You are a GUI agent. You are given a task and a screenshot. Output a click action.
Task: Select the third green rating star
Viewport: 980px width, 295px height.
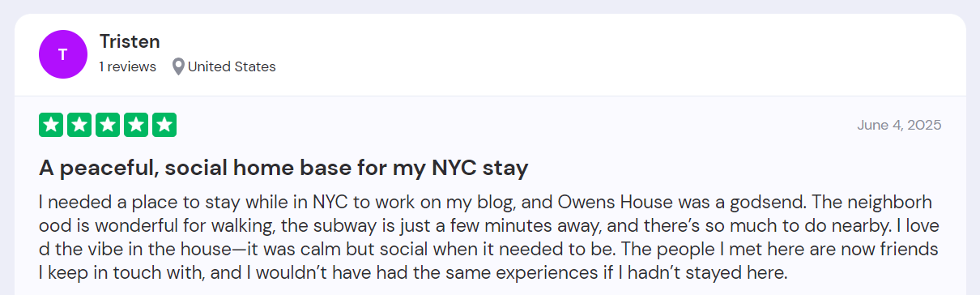(x=108, y=125)
